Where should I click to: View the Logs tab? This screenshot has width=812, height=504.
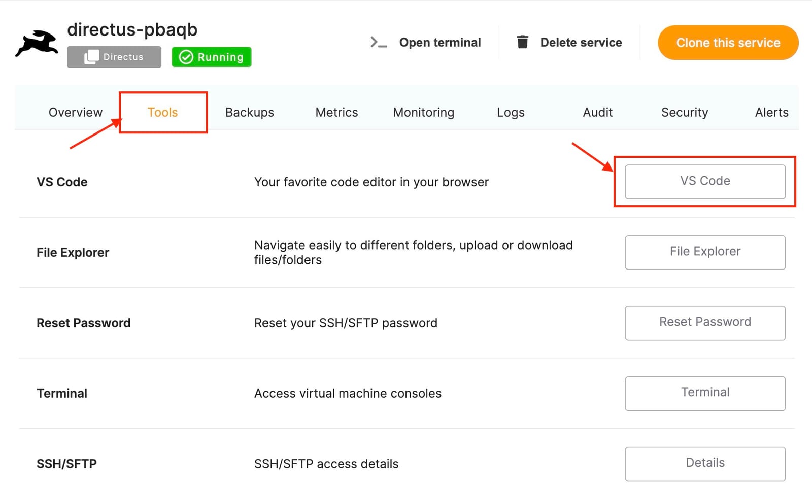pyautogui.click(x=511, y=112)
